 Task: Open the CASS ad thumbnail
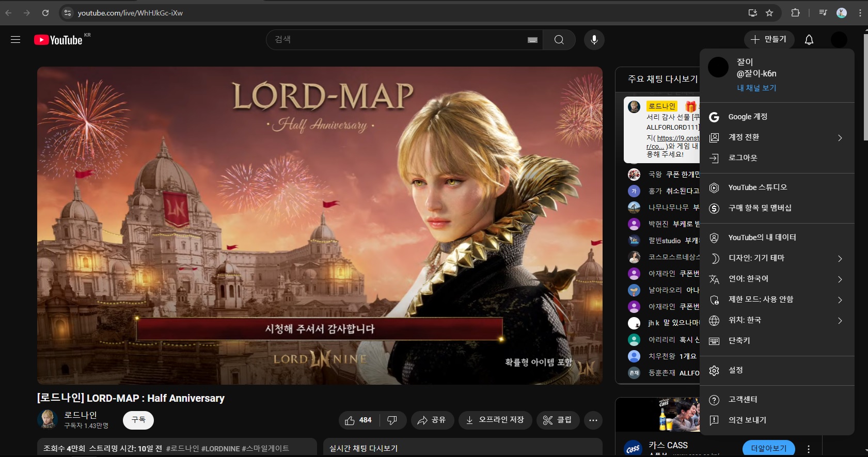point(658,415)
